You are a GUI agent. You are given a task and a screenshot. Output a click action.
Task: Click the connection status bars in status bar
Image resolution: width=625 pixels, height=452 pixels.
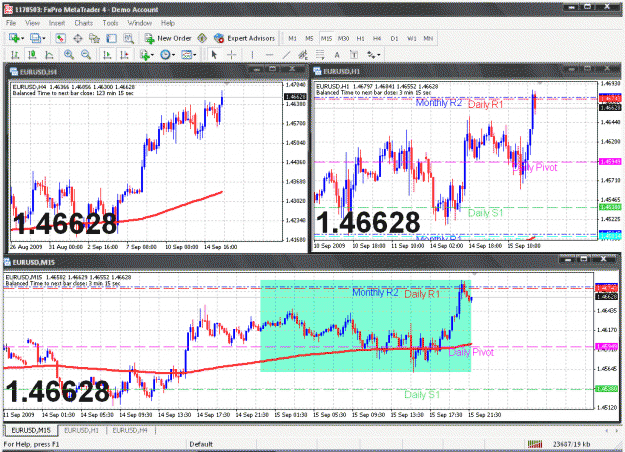point(535,444)
